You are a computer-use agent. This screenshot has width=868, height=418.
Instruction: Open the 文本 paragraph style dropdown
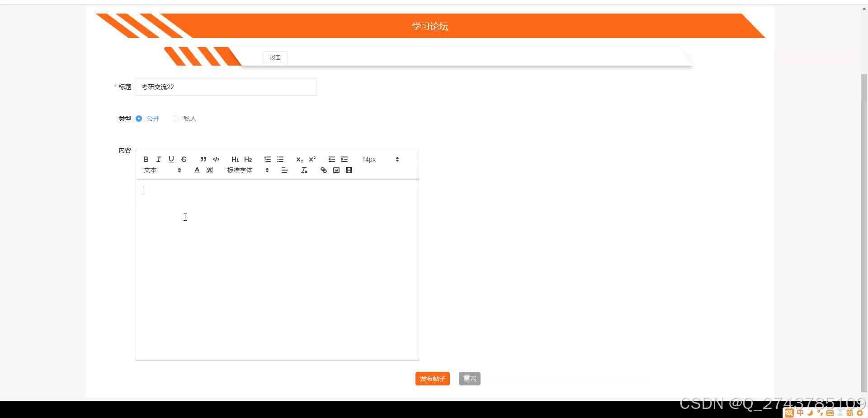[x=162, y=170]
